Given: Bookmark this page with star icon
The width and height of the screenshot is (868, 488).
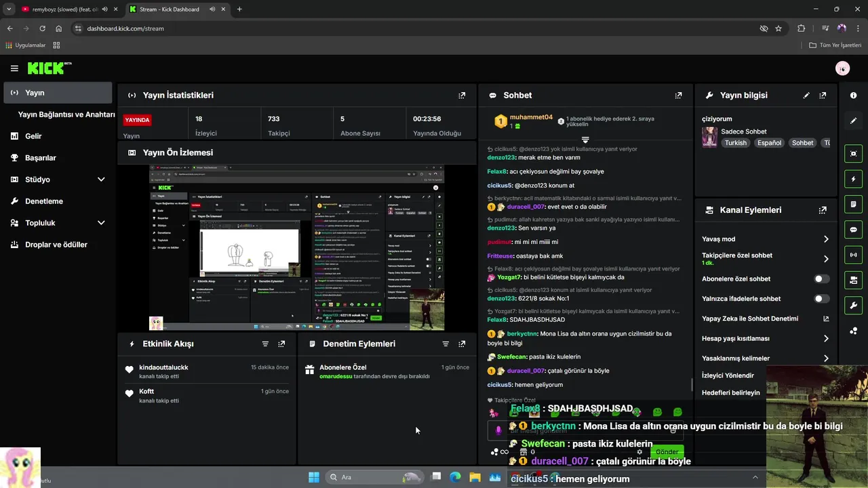Looking at the screenshot, I should [x=778, y=28].
